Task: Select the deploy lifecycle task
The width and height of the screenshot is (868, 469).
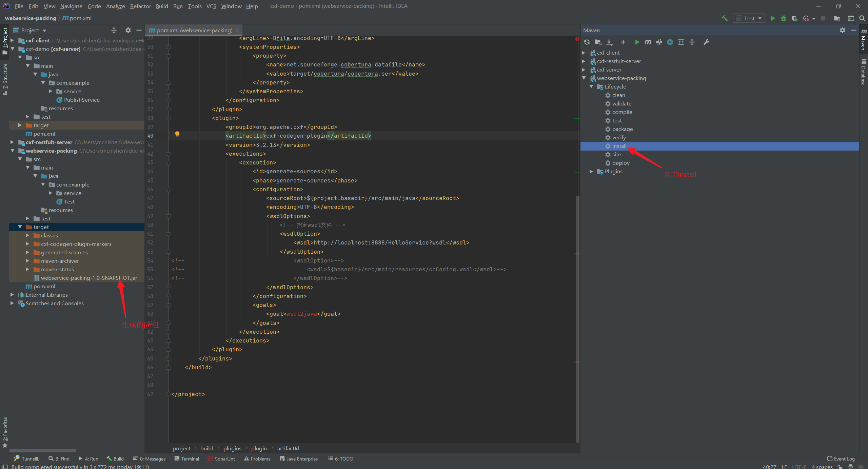Action: pyautogui.click(x=620, y=163)
